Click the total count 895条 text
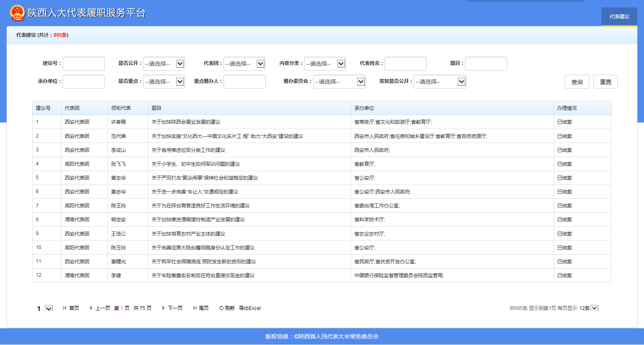 coord(60,35)
